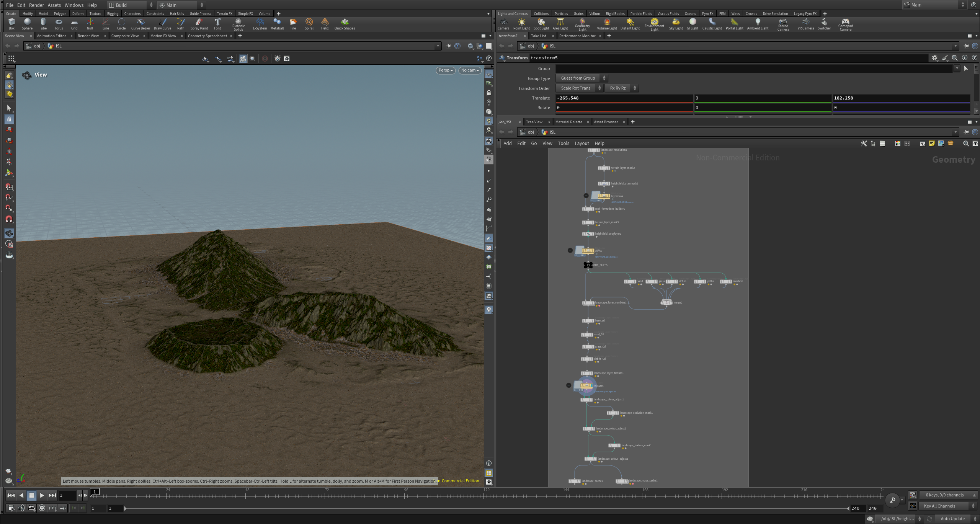The width and height of the screenshot is (980, 524).
Task: Open the Render menu
Action: pyautogui.click(x=36, y=5)
